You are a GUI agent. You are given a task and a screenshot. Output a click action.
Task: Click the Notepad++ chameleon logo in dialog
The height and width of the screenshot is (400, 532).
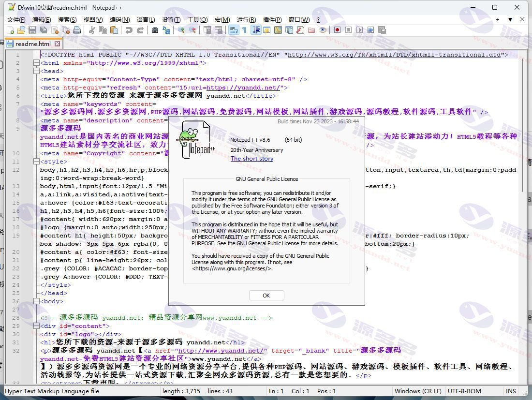(195, 140)
